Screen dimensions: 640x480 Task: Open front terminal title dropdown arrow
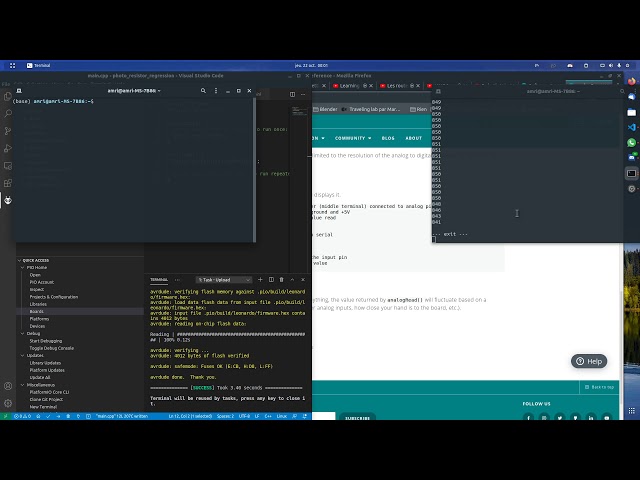click(x=159, y=91)
